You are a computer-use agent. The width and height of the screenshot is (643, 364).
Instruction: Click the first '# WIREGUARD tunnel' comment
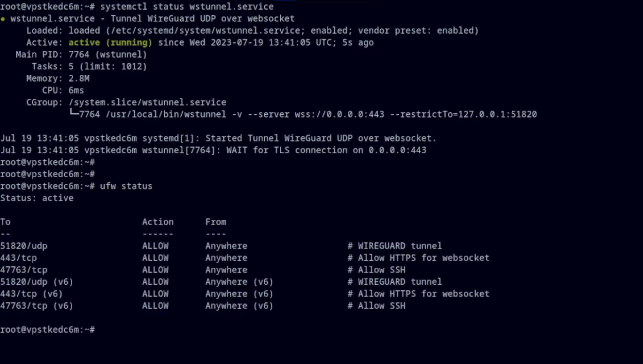pos(395,246)
